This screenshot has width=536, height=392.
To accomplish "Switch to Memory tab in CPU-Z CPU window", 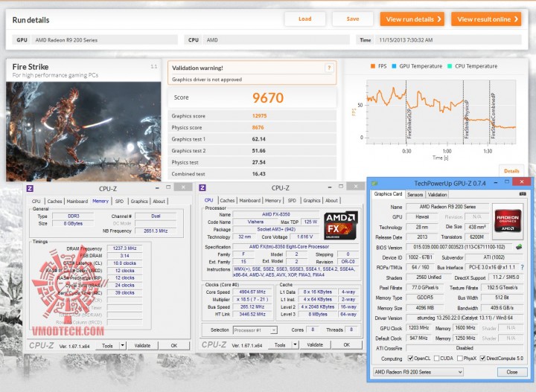I will coord(272,200).
